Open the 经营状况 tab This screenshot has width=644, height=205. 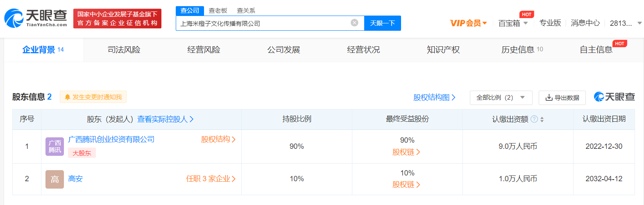[363, 50]
